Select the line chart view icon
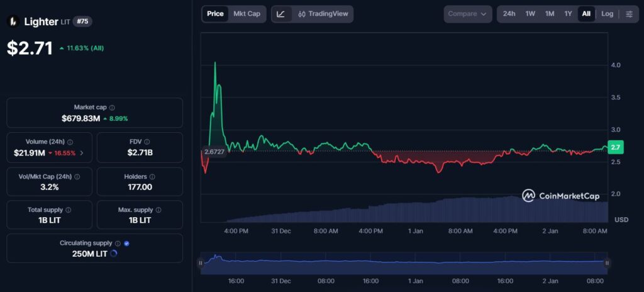644x292 pixels. click(x=281, y=14)
